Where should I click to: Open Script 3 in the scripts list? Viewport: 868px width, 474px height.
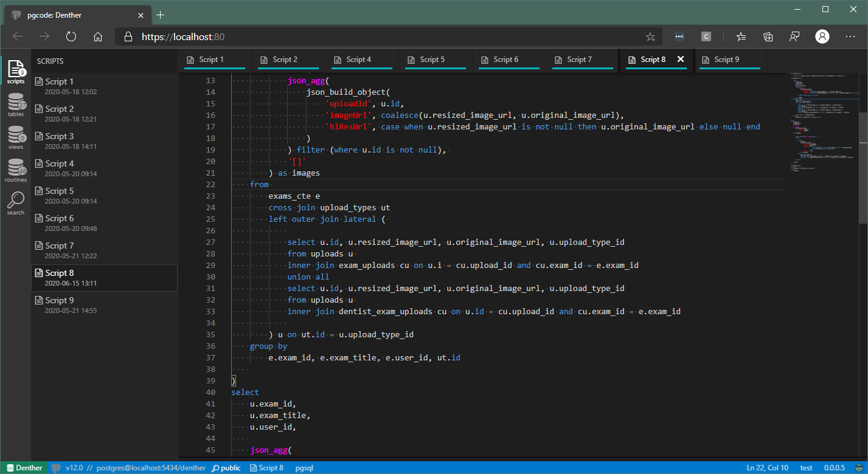point(105,141)
